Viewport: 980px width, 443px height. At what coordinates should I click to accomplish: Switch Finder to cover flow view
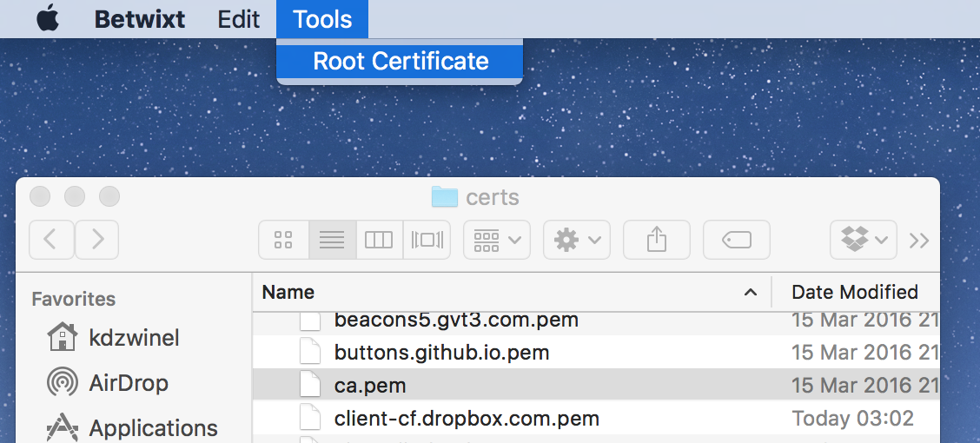tap(427, 240)
